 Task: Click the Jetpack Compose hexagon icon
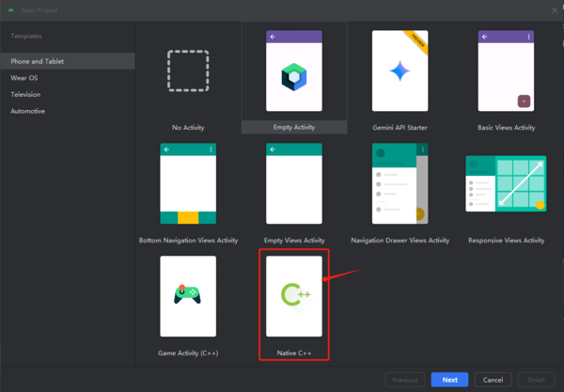coord(294,75)
